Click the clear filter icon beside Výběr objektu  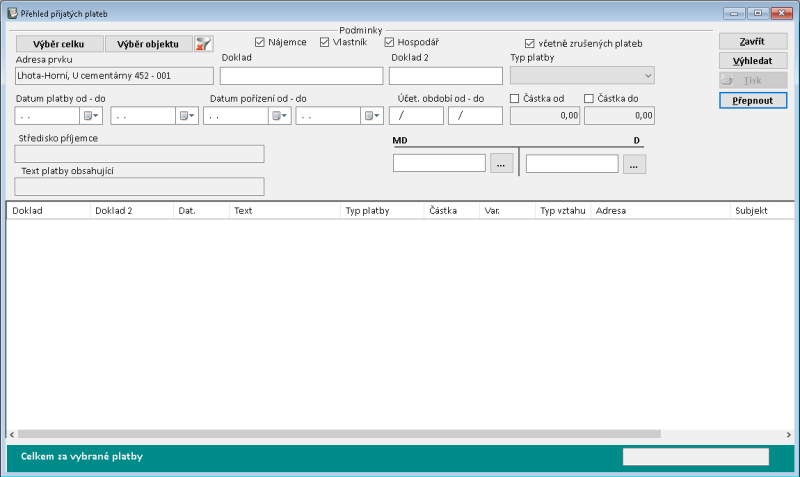[x=204, y=43]
